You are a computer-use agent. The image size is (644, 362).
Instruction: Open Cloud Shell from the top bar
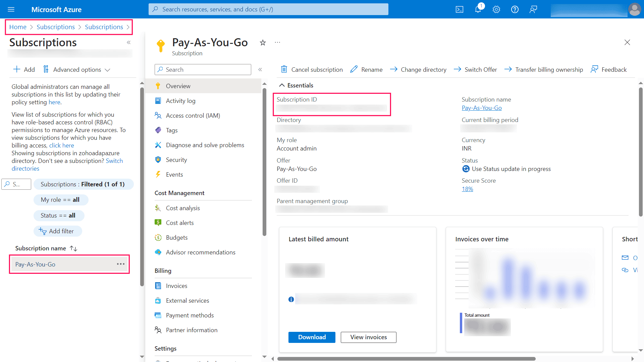pos(459,9)
